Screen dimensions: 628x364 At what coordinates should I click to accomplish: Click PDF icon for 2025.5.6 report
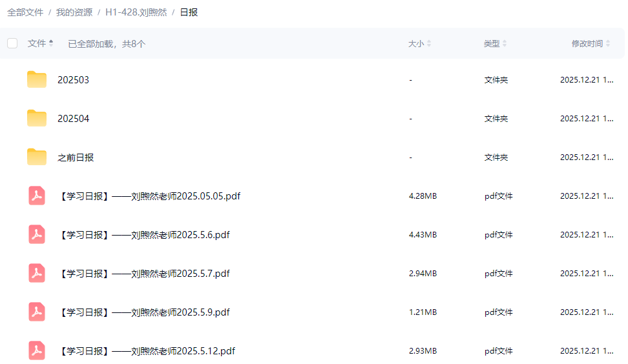point(37,235)
